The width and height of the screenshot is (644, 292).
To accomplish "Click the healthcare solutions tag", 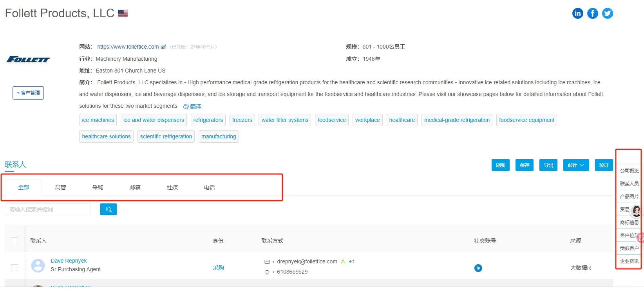I will pos(106,136).
